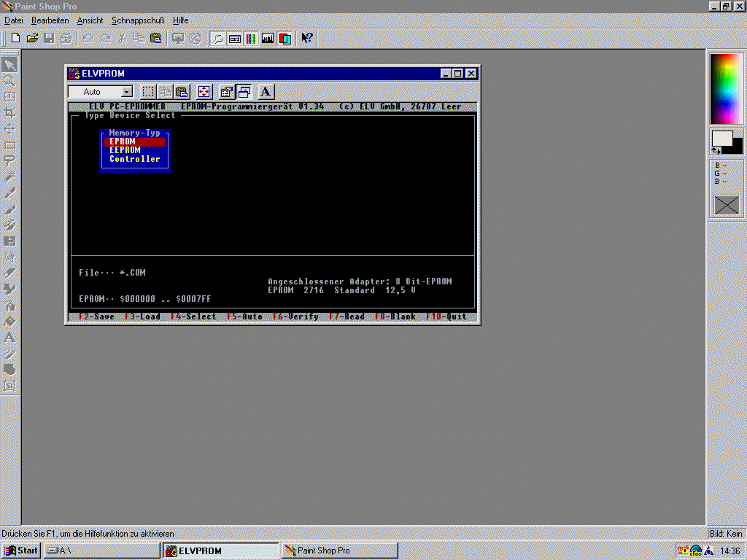The width and height of the screenshot is (747, 560).
Task: Click Paste icon in ELVPROM window toolbar
Action: pos(182,91)
